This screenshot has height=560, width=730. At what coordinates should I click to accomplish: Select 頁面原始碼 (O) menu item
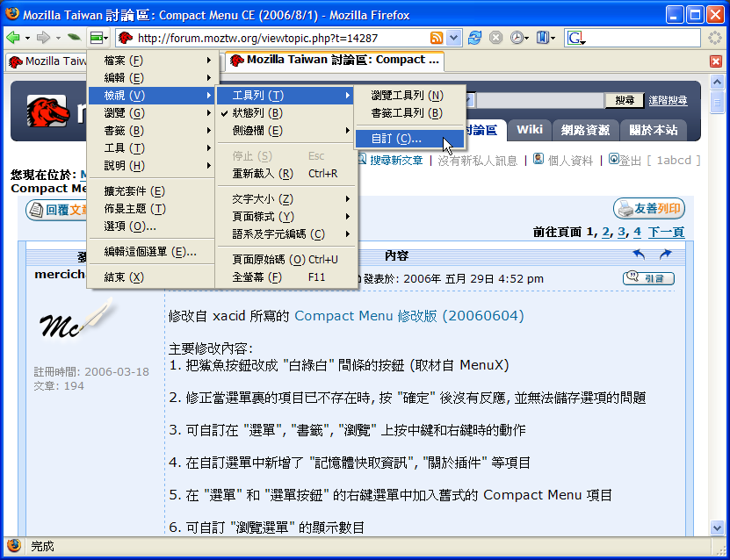point(285,260)
